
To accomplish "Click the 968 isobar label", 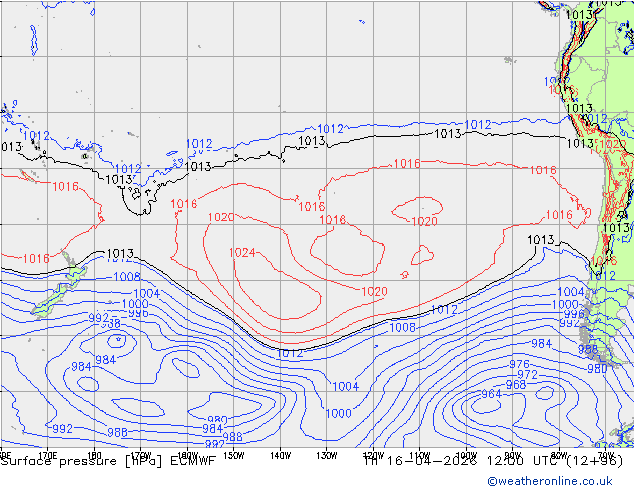I will 516,384.
